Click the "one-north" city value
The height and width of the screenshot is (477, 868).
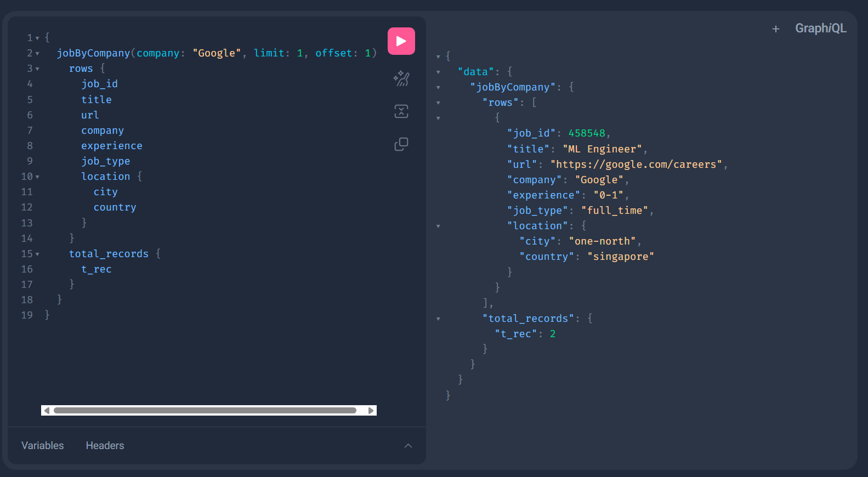pos(603,241)
